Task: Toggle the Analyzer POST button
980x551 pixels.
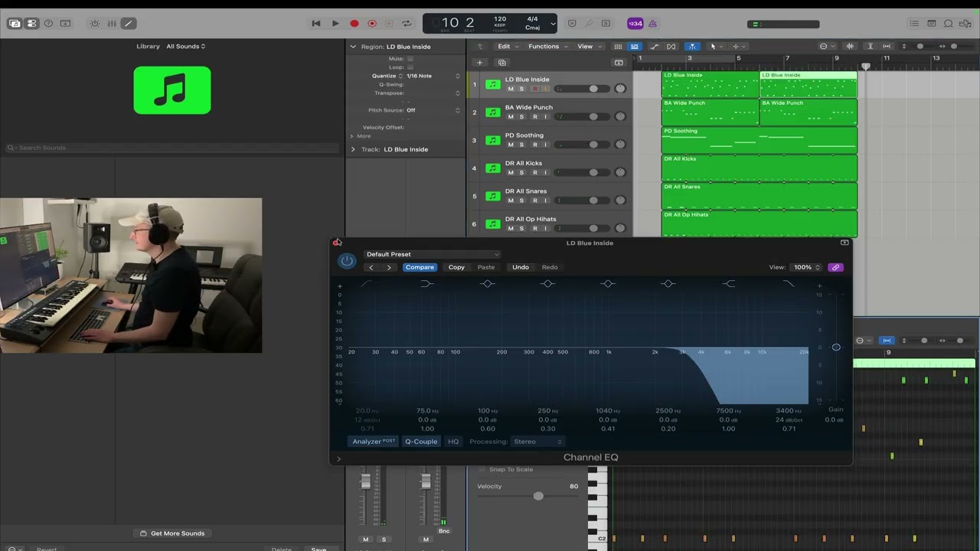Action: [374, 442]
